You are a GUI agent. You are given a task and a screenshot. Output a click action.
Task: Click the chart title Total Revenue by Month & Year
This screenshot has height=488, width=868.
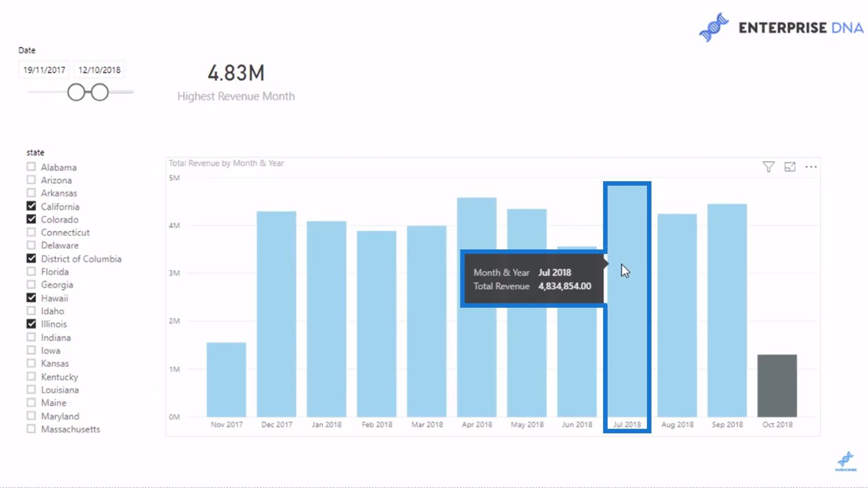(226, 163)
